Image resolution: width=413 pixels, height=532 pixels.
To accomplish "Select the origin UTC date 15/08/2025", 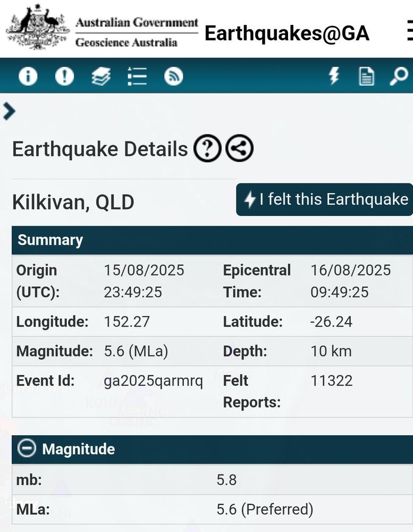I will click(144, 270).
